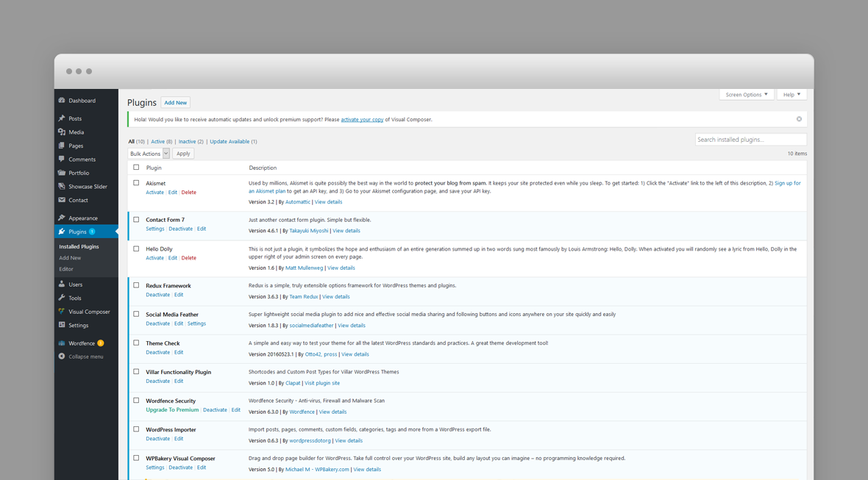Open Add New submenu item in sidebar
The height and width of the screenshot is (480, 868).
(x=71, y=258)
